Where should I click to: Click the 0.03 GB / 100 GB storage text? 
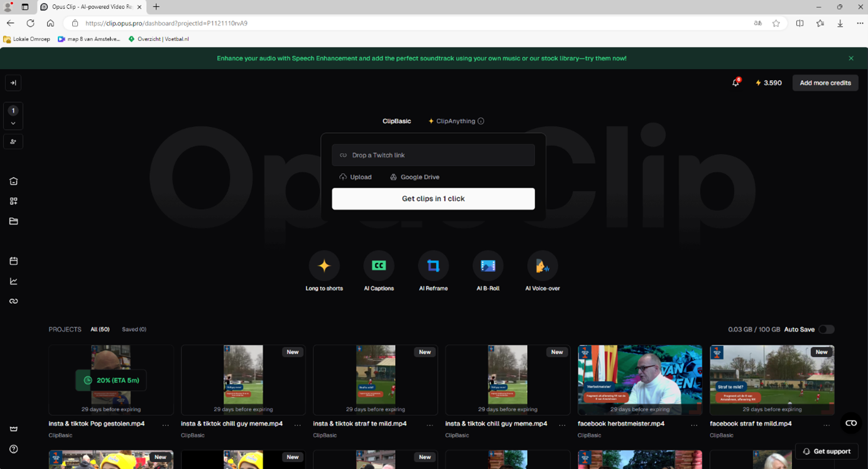point(754,330)
